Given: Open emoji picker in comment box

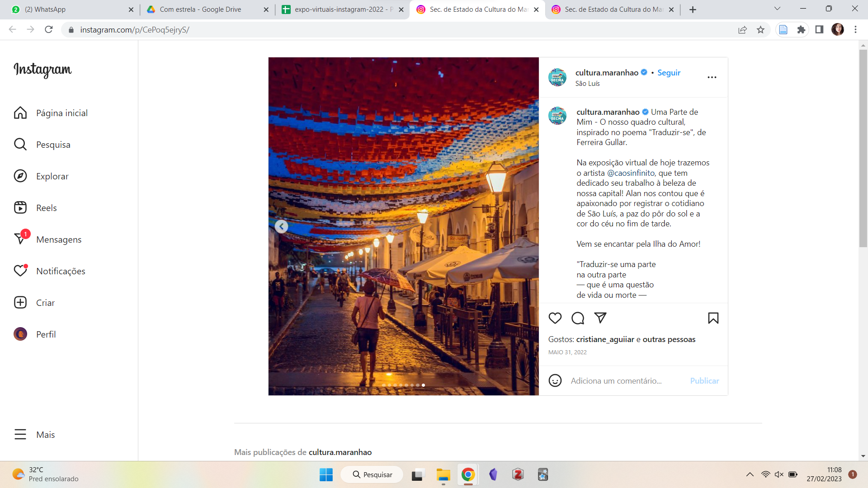Looking at the screenshot, I should point(555,380).
